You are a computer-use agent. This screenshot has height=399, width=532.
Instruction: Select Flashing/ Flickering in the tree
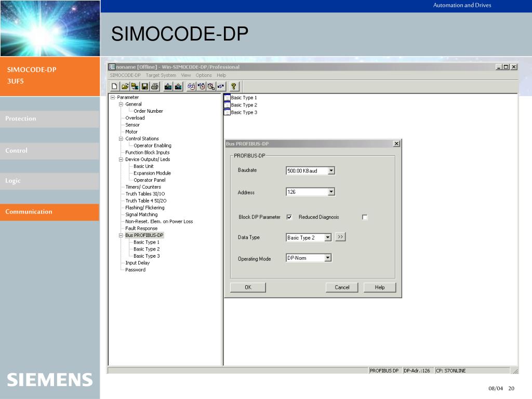click(x=145, y=208)
